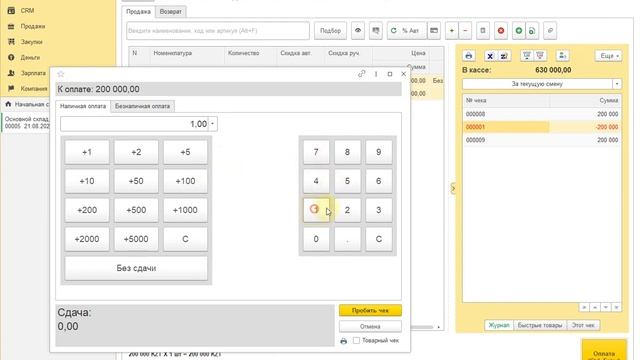Switch to the Безналичная оплата tab
The width and height of the screenshot is (640, 360).
142,106
